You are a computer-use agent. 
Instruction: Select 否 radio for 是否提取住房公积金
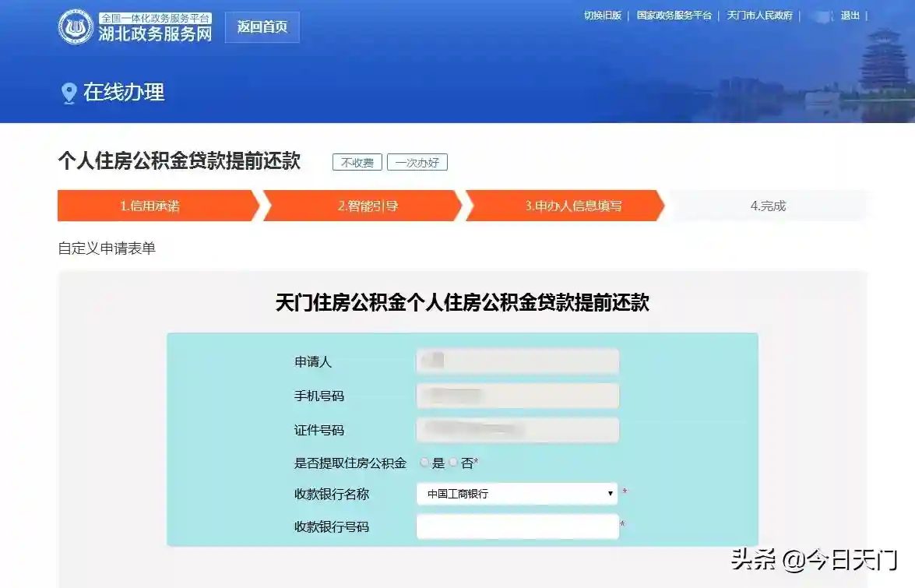453,463
